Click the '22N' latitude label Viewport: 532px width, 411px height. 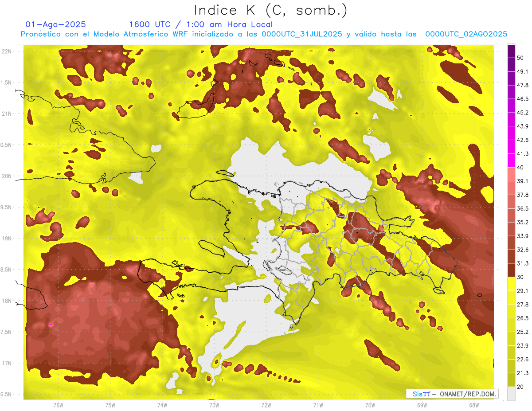pyautogui.click(x=7, y=51)
